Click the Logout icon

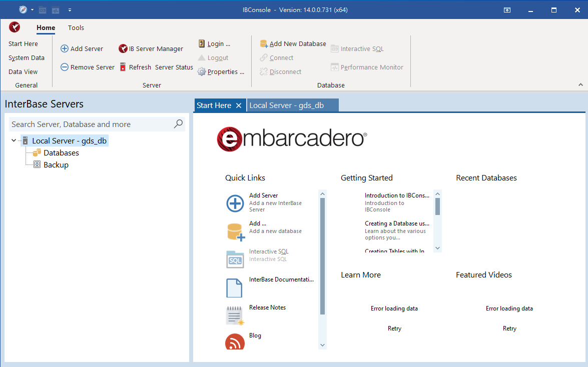click(x=201, y=57)
